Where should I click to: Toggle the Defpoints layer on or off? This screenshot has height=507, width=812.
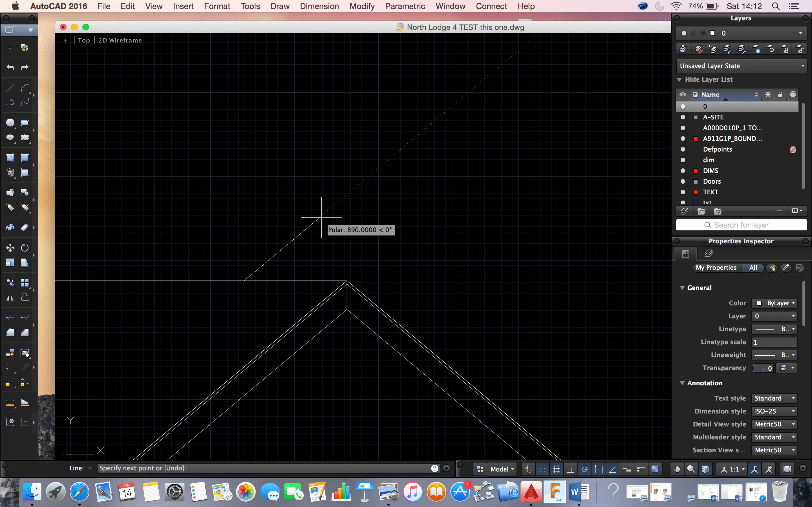[x=683, y=149]
